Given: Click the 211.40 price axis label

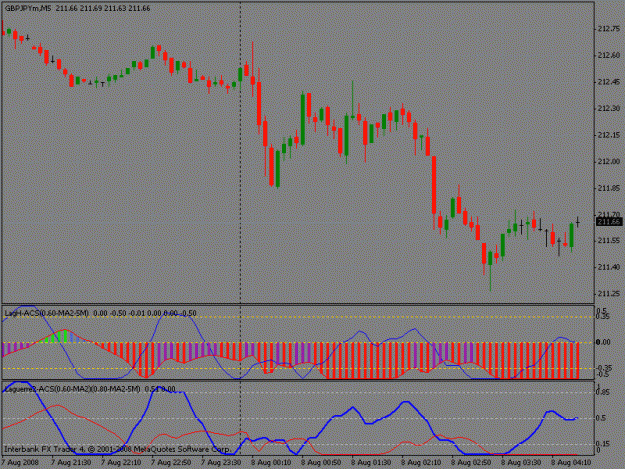Looking at the screenshot, I should (x=609, y=267).
